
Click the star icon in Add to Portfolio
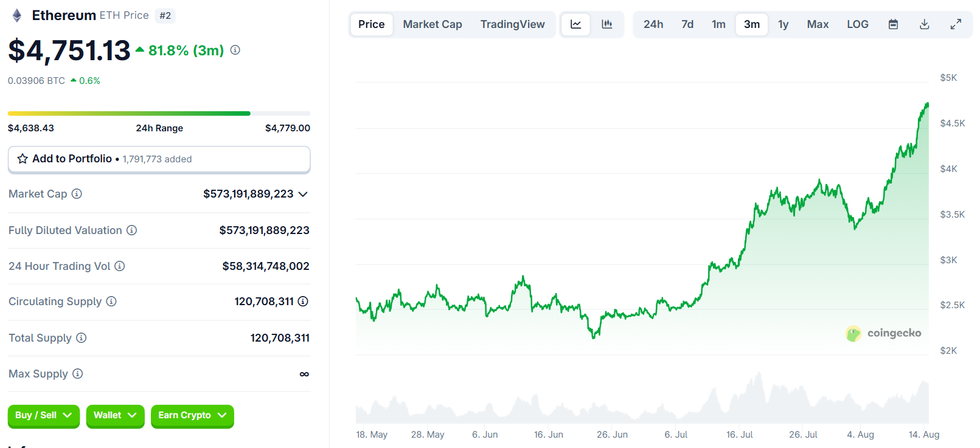pos(23,159)
